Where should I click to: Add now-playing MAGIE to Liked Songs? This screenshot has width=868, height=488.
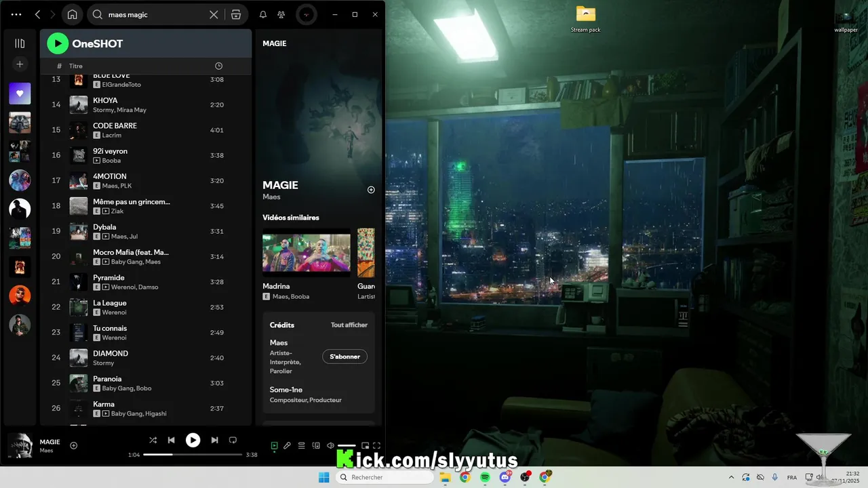tap(74, 445)
